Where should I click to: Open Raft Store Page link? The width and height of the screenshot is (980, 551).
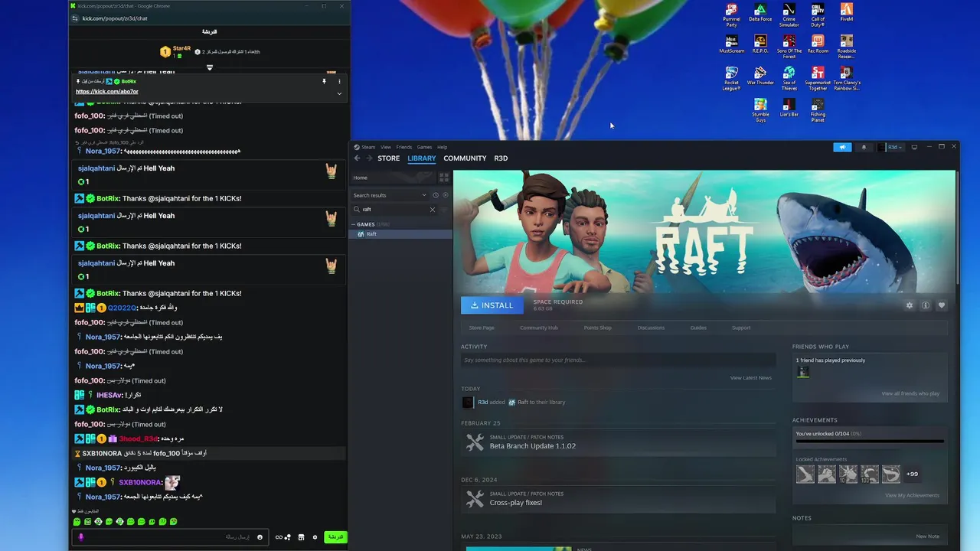[x=482, y=328]
